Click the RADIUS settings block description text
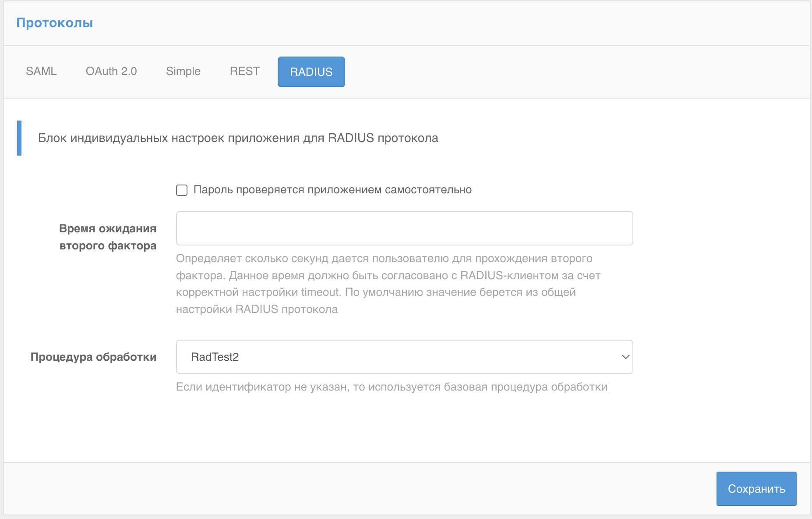The height and width of the screenshot is (519, 812). [x=238, y=138]
